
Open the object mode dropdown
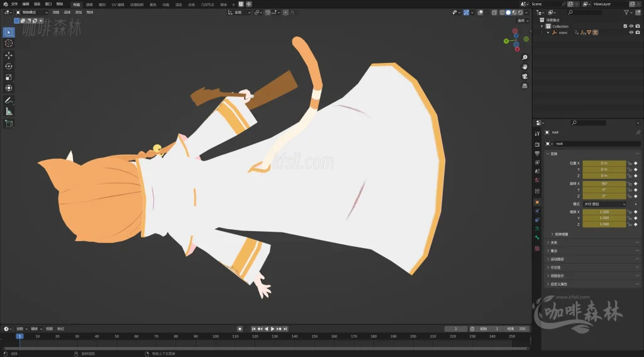coord(31,13)
